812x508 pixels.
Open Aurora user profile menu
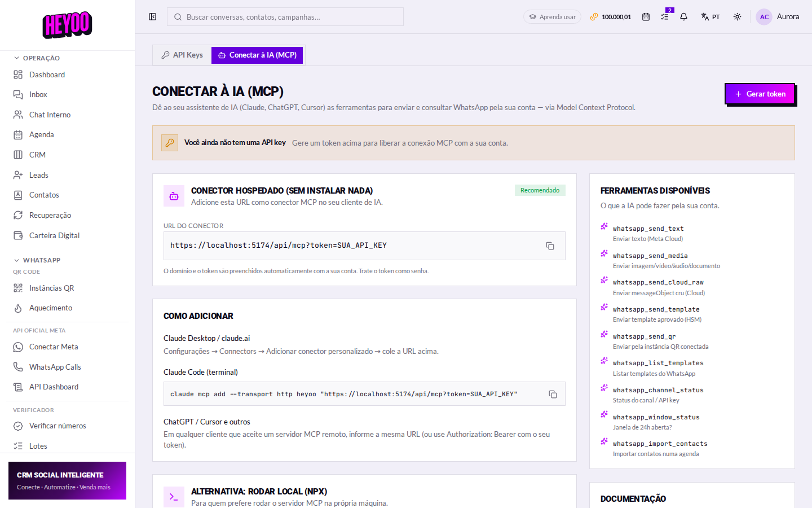(778, 17)
